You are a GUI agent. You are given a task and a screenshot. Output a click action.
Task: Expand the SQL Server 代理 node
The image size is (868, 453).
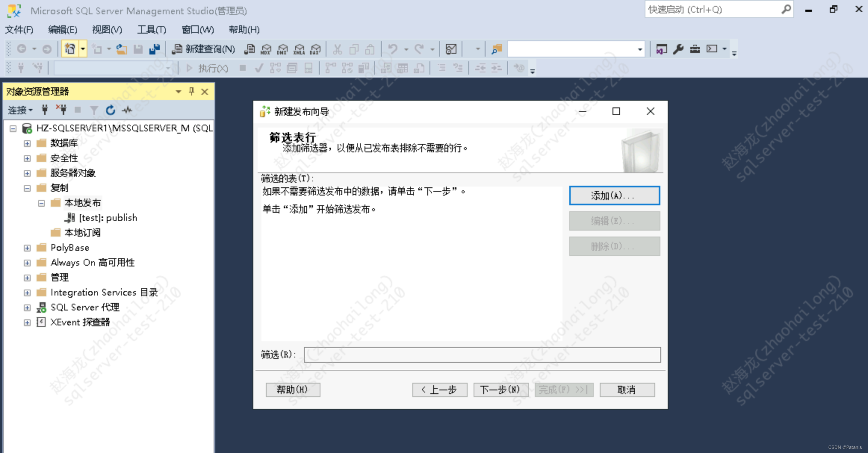pos(27,307)
